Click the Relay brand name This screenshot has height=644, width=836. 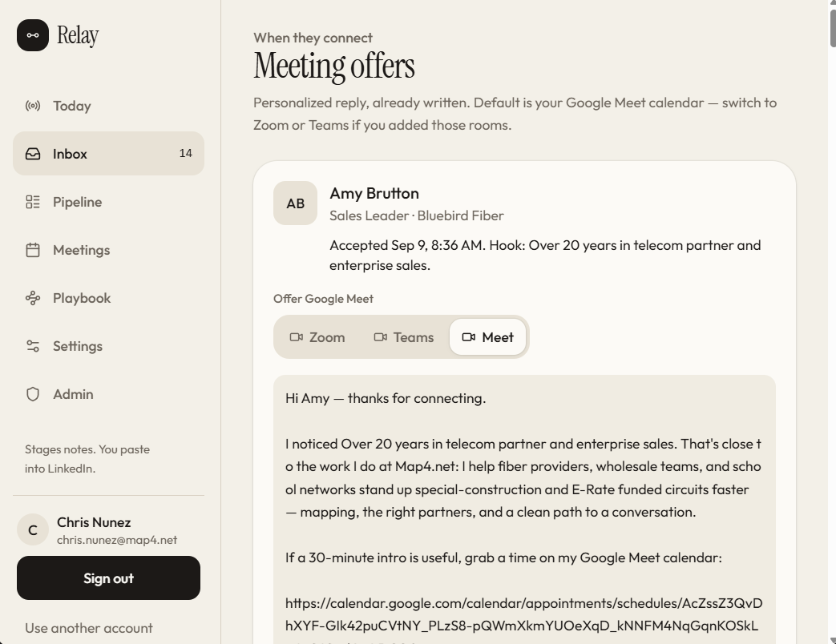point(78,36)
